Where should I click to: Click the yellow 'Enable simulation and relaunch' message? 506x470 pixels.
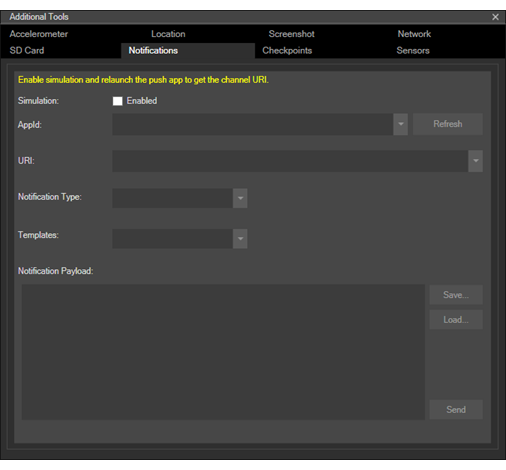(143, 80)
